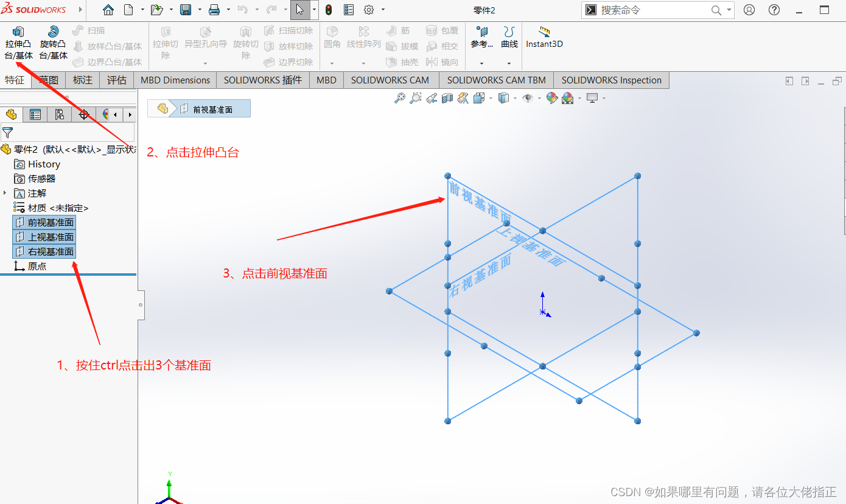The image size is (846, 504).
Task: Switch to the SOLIDWORKS Inspection tab
Action: (612, 80)
